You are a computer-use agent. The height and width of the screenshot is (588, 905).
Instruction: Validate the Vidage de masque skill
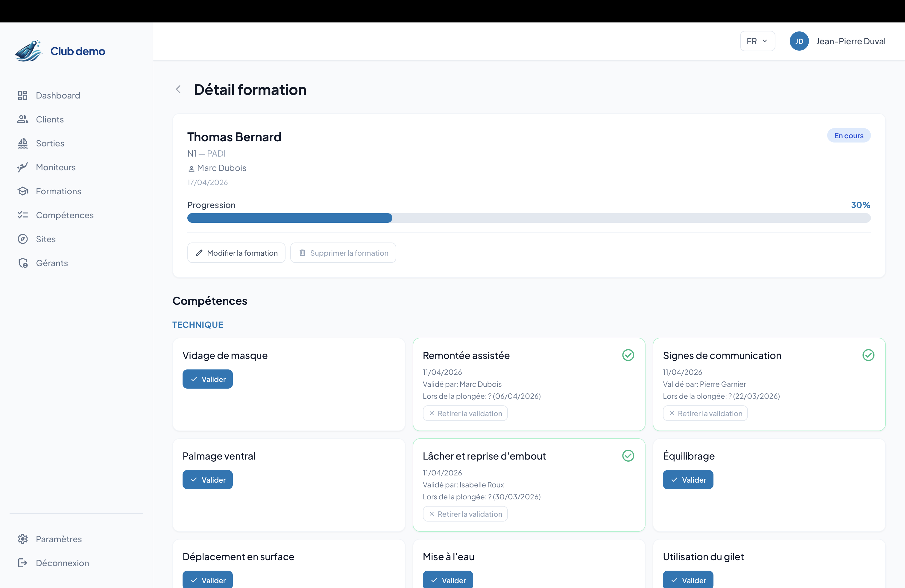(x=207, y=379)
